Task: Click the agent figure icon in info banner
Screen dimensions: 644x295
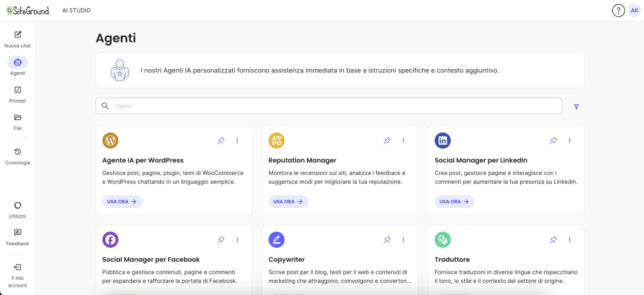Action: pyautogui.click(x=119, y=70)
